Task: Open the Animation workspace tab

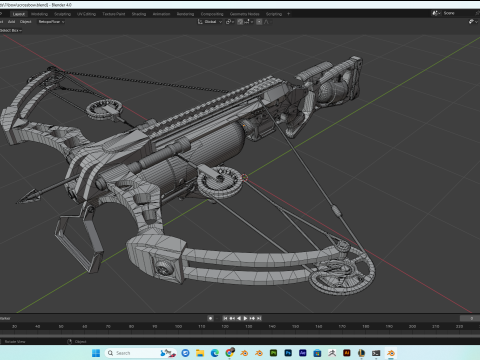Action: (161, 14)
